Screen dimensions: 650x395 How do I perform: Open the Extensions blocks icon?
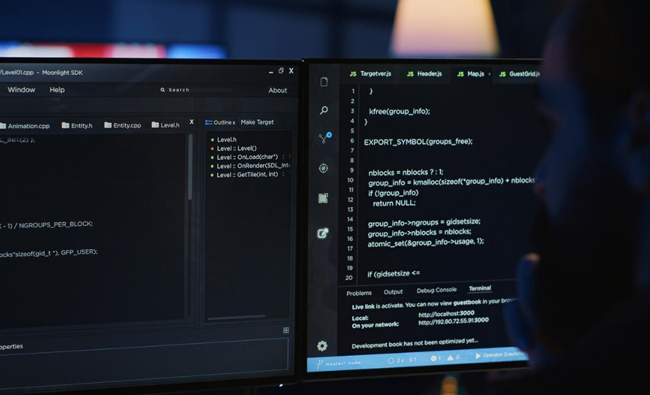[x=323, y=198]
